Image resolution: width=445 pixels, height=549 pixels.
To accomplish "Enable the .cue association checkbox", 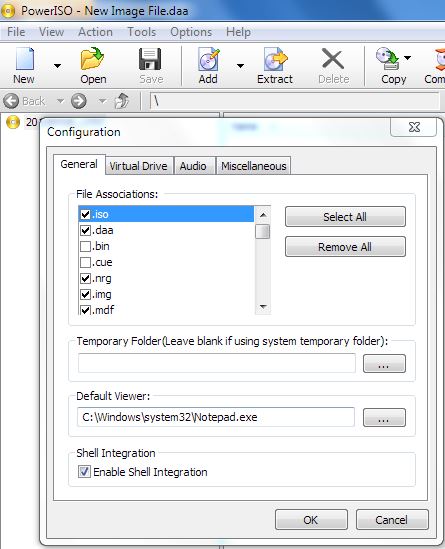I will 85,262.
